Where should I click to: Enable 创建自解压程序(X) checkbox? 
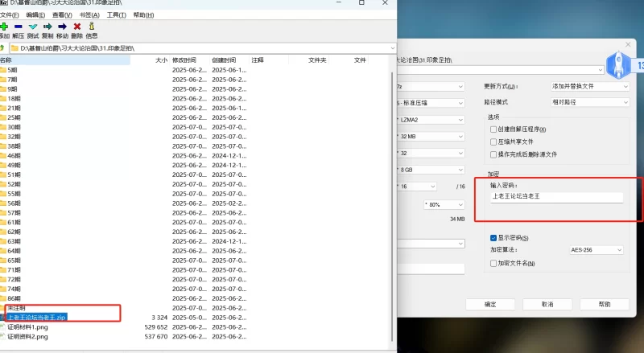(493, 129)
